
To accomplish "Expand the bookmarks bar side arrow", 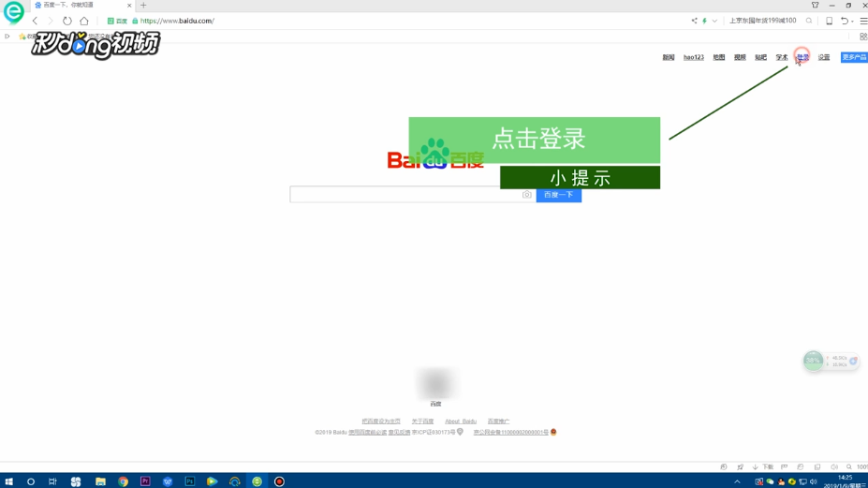I will 7,37.
